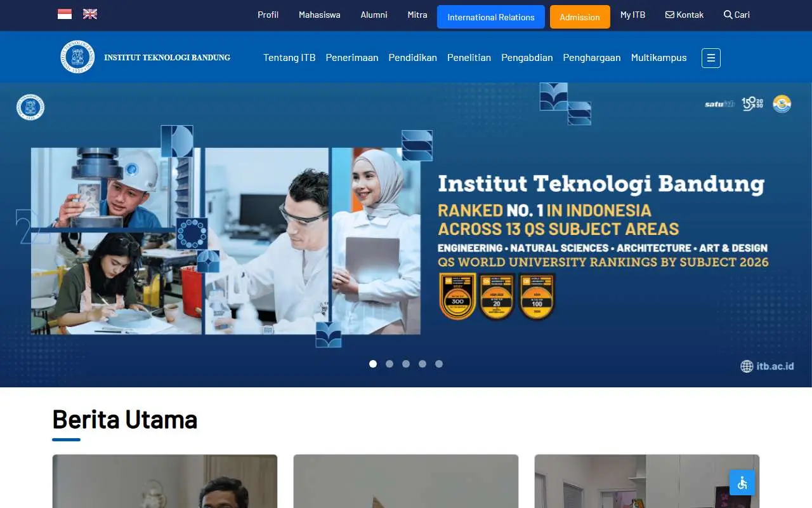Click the ITB round crest logo in header

tap(77, 57)
